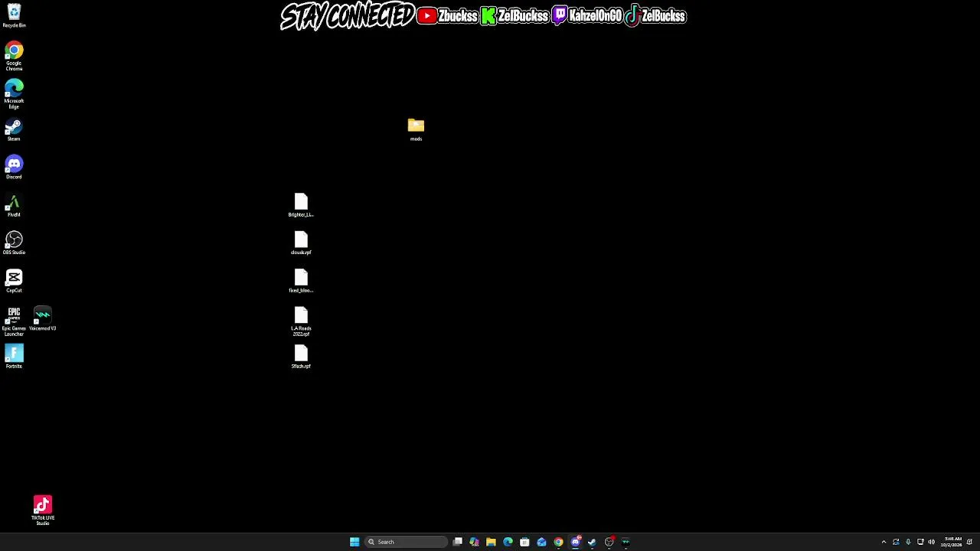Select the Brighter_Li... file on the desktop

[301, 205]
